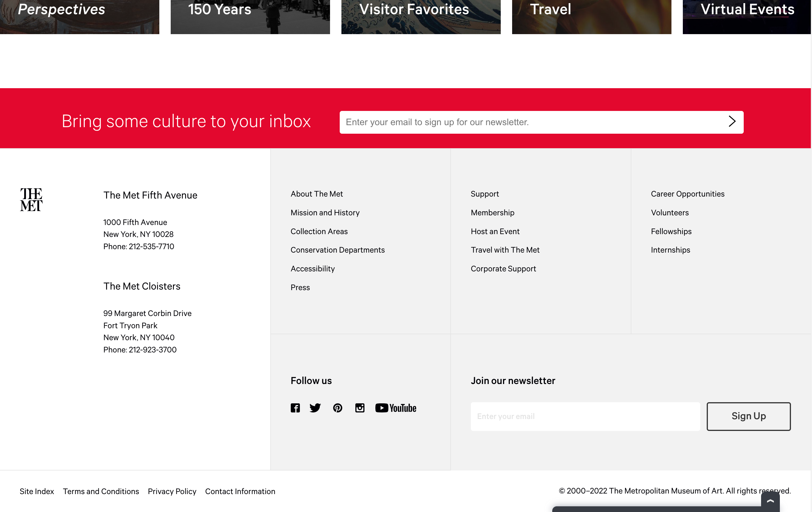The image size is (812, 512).
Task: Click the Join our newsletter email box
Action: pos(585,416)
